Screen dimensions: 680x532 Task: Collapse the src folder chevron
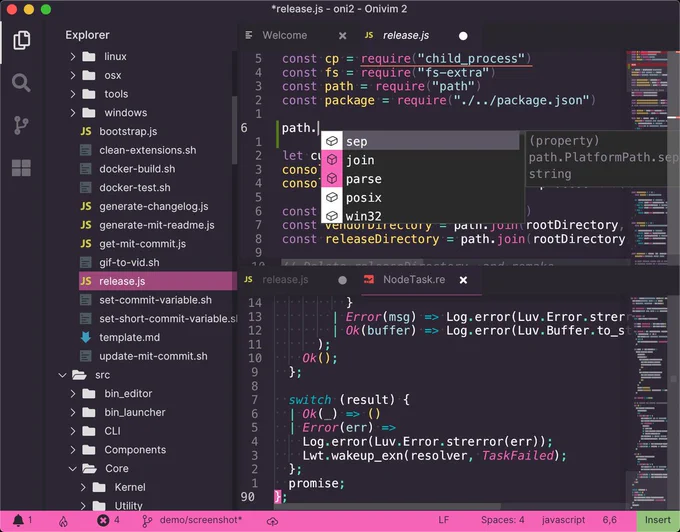click(x=62, y=375)
